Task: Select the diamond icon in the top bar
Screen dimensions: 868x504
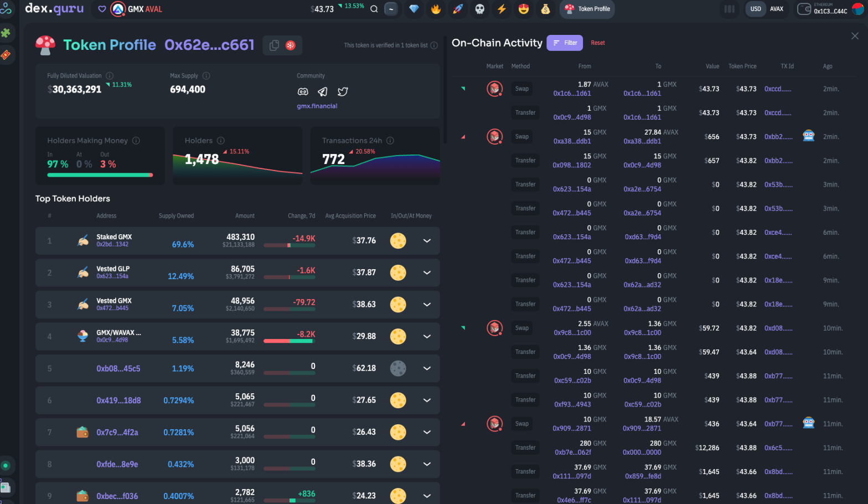Action: (x=414, y=9)
